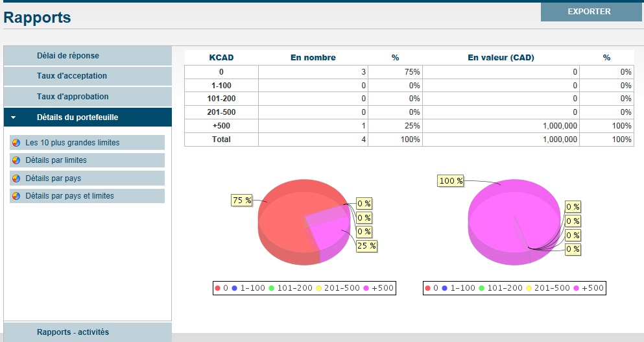Click the arrow beside Détails du portefeuille

coord(14,117)
